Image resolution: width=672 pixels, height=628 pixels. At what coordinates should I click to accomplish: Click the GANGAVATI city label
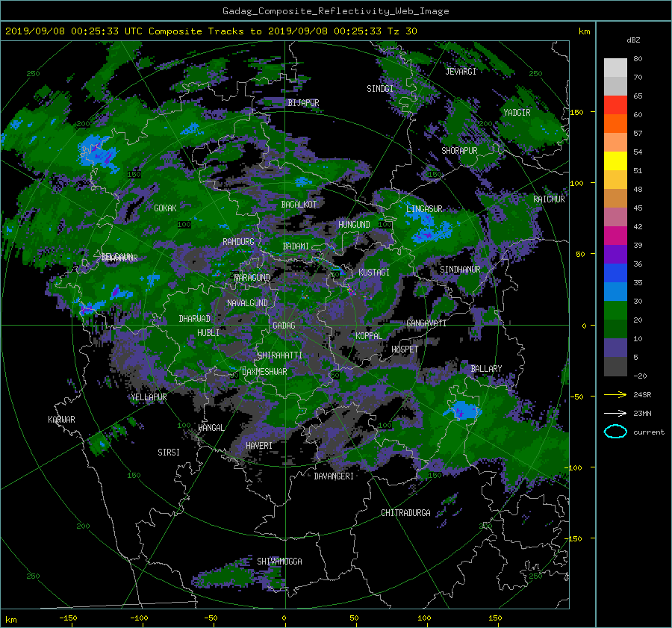[x=426, y=323]
